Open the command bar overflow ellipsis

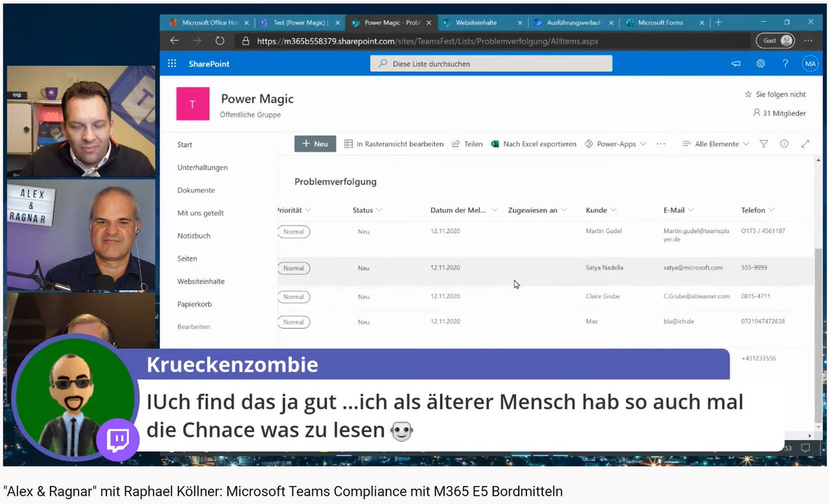(x=661, y=144)
